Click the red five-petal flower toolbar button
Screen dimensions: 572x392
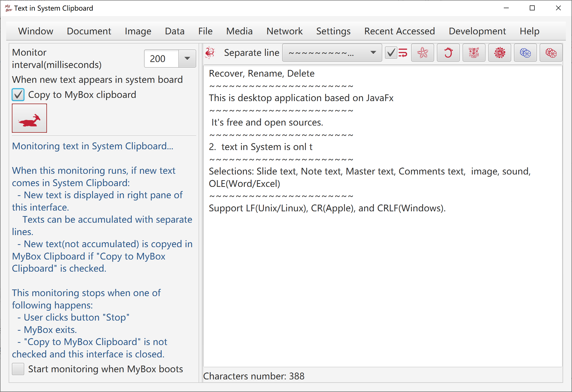(x=423, y=53)
